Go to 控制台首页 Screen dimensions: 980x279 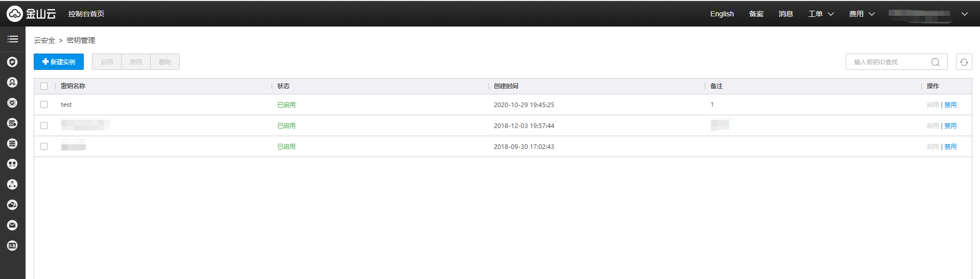click(x=86, y=14)
